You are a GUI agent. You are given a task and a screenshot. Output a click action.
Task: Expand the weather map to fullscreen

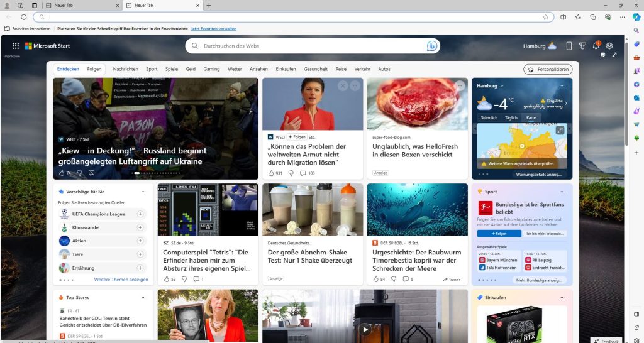(560, 130)
